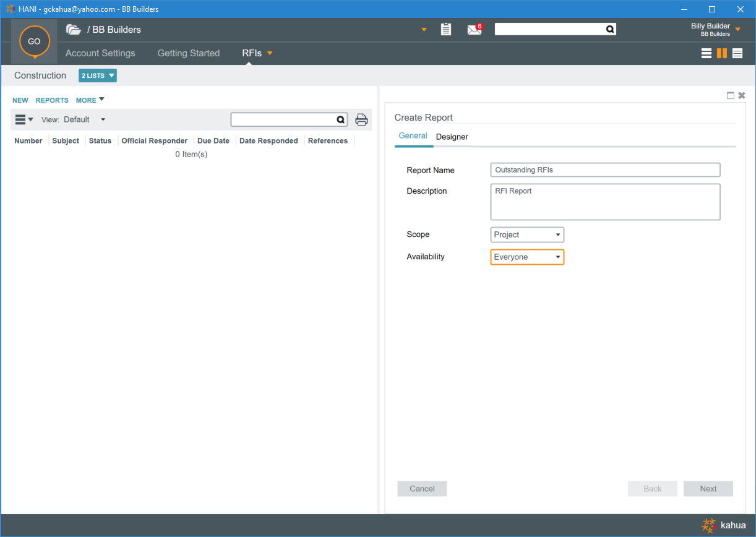Close the Create Report panel
The image size is (756, 537).
coord(742,95)
